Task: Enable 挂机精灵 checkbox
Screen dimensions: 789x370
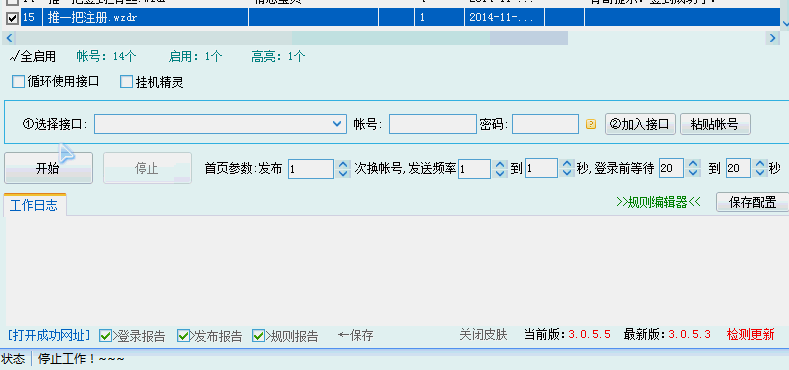Action: point(126,82)
